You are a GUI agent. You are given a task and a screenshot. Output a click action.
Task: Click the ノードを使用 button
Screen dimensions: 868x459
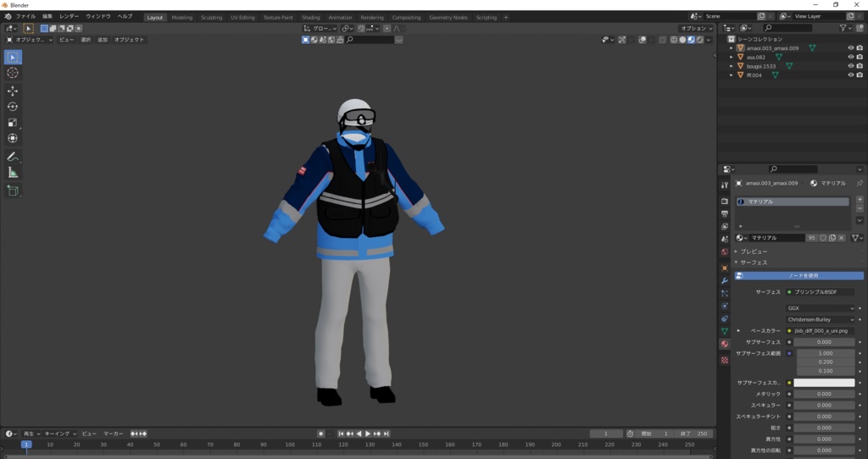(x=799, y=275)
